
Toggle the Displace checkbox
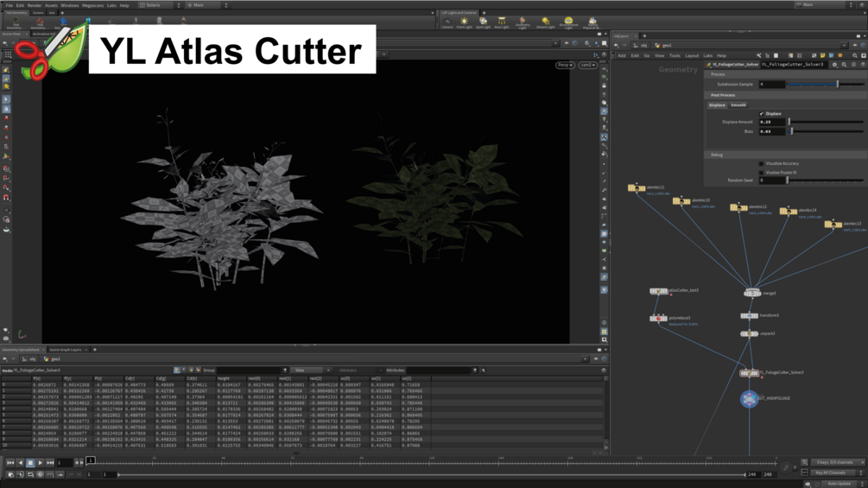point(762,113)
